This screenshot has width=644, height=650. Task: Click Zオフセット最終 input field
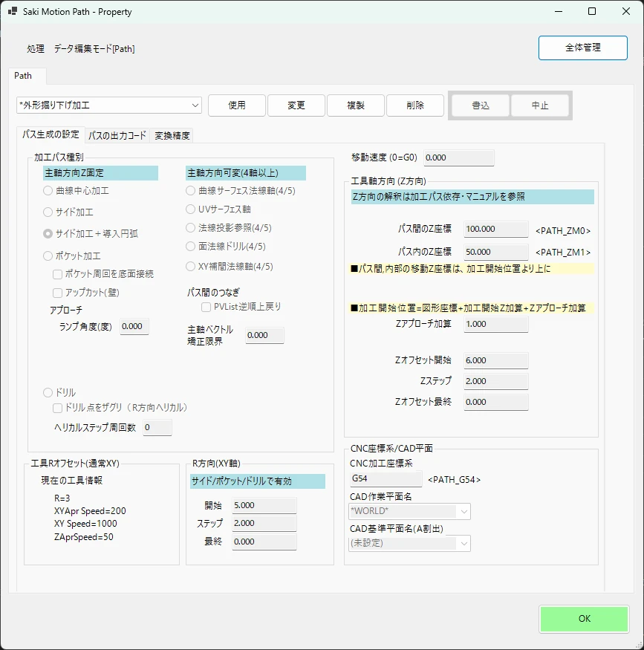496,402
